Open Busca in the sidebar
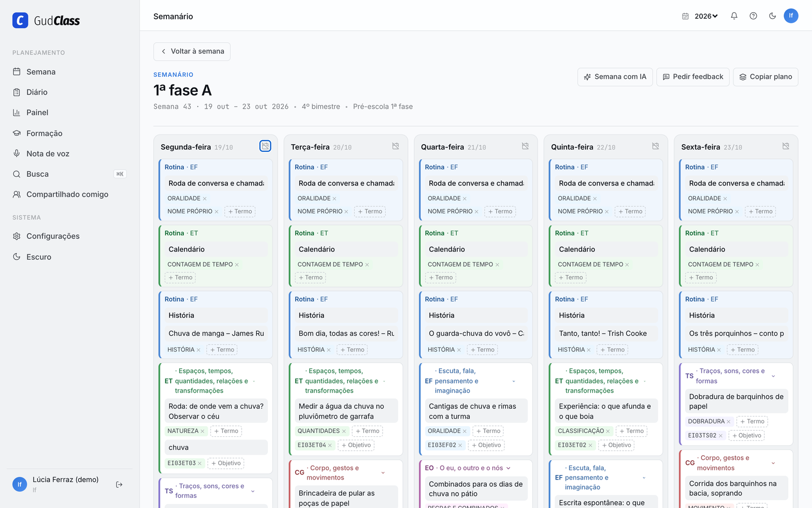812x508 pixels. [x=70, y=174]
